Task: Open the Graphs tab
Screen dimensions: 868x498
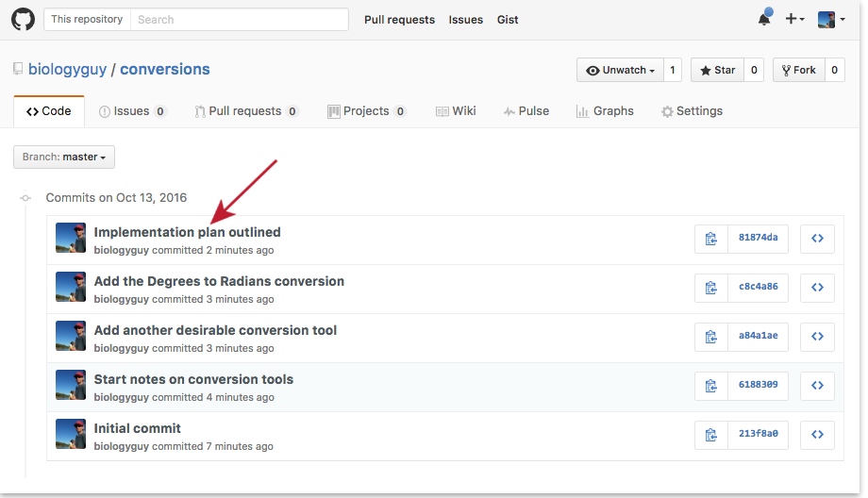Action: coord(605,111)
